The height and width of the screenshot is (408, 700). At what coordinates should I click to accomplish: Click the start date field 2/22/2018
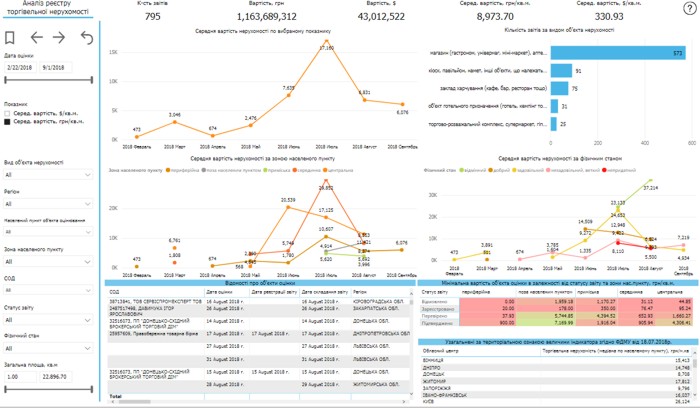pos(20,67)
